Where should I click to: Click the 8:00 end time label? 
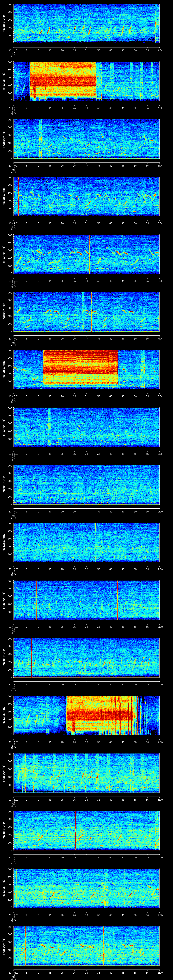click(160, 396)
